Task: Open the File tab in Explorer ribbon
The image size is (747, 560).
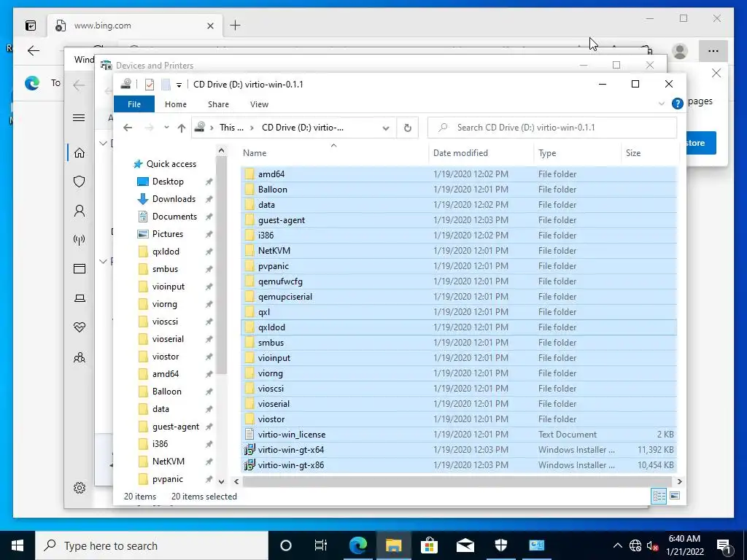Action: click(134, 104)
